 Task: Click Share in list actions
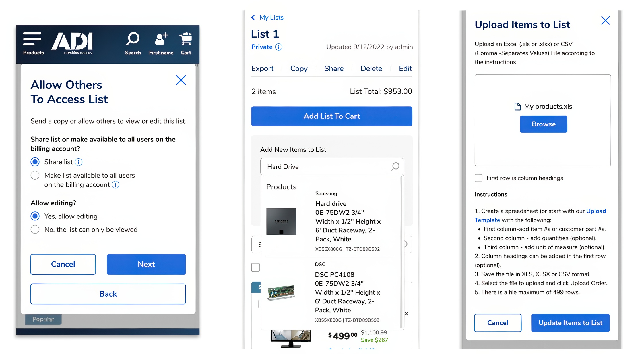tap(334, 69)
